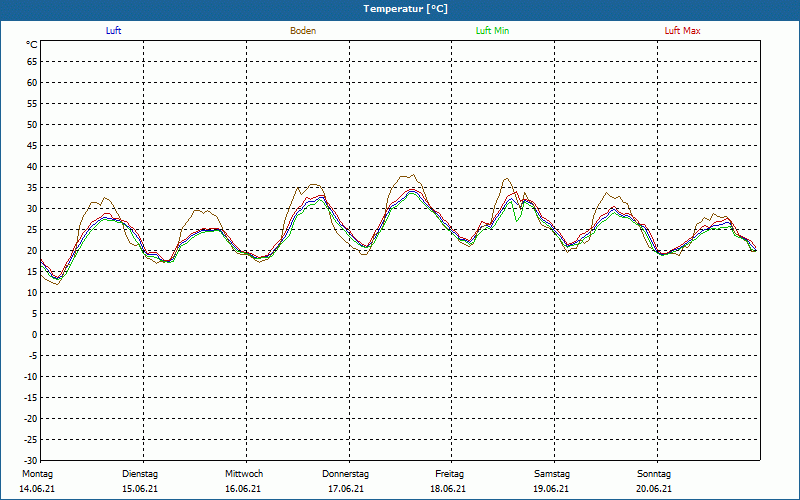Click the 18.06.21 date label
This screenshot has width=800, height=500.
click(x=448, y=489)
